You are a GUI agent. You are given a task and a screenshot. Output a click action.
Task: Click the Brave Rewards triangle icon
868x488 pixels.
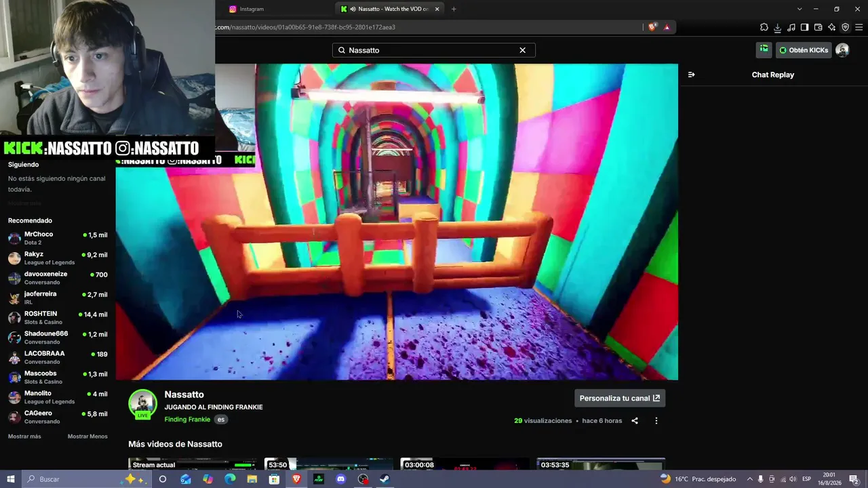tap(667, 27)
